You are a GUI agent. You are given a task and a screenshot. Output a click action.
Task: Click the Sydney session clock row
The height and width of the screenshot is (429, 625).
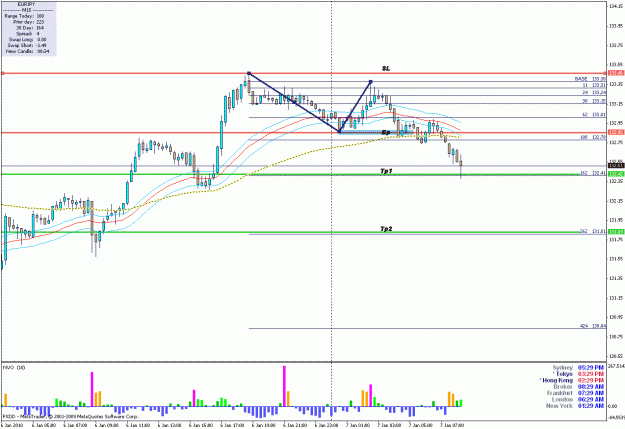click(578, 368)
